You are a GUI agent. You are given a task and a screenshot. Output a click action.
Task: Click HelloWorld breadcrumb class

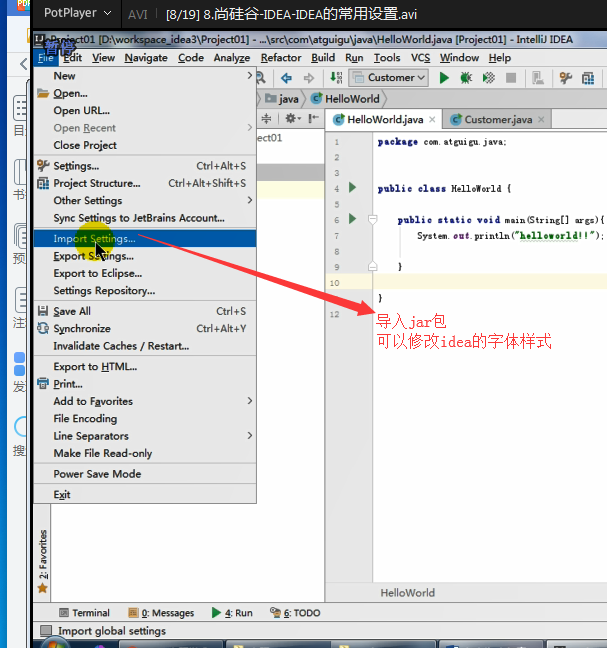[x=345, y=99]
